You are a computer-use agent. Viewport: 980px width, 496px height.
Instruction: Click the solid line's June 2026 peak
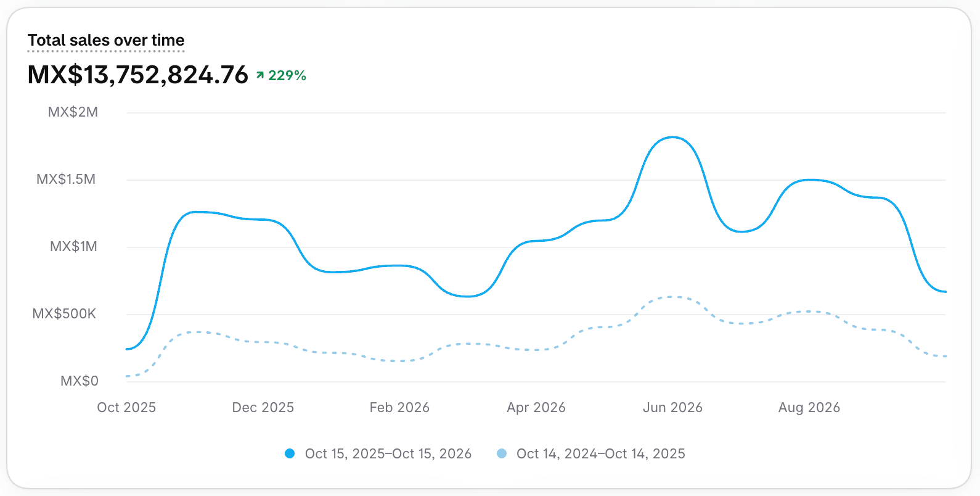pyautogui.click(x=672, y=138)
